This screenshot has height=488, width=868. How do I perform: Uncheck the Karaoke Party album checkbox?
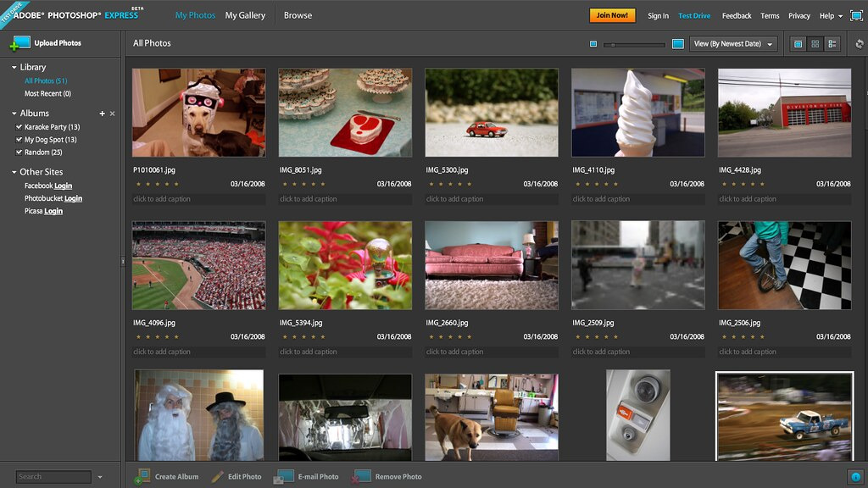pos(19,127)
